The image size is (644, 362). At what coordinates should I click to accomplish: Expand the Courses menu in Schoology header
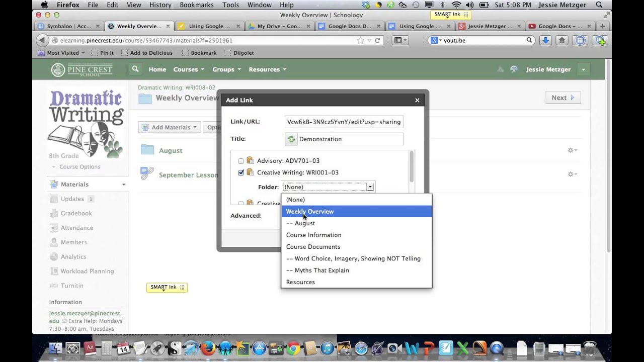pos(189,69)
